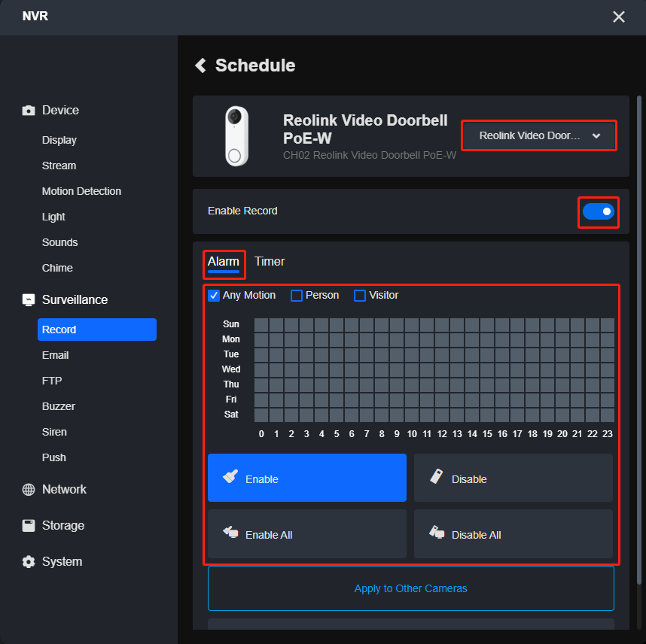Viewport: 646px width, 644px height.
Task: Open Motion Detection settings
Action: point(81,192)
